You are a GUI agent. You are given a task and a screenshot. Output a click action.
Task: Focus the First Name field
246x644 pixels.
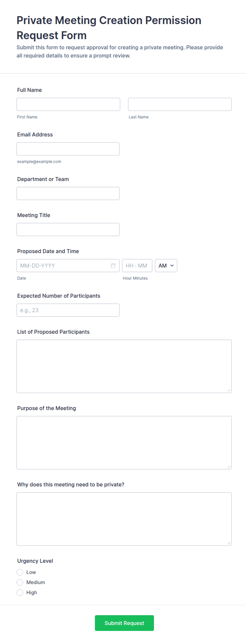(x=68, y=104)
